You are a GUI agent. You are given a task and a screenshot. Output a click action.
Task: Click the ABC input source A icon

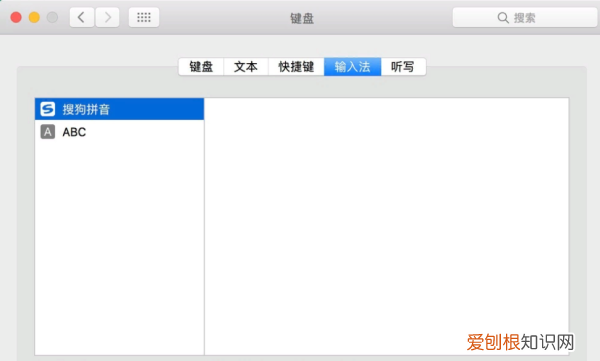coord(48,132)
